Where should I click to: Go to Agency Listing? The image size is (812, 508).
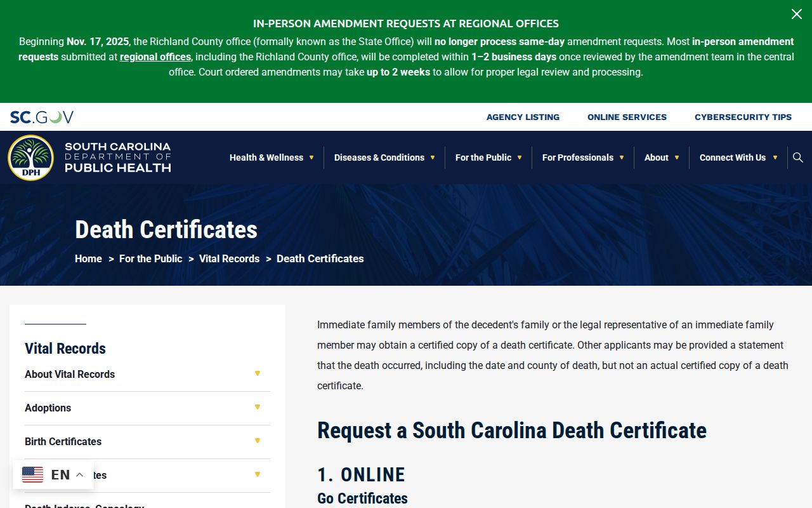click(523, 117)
